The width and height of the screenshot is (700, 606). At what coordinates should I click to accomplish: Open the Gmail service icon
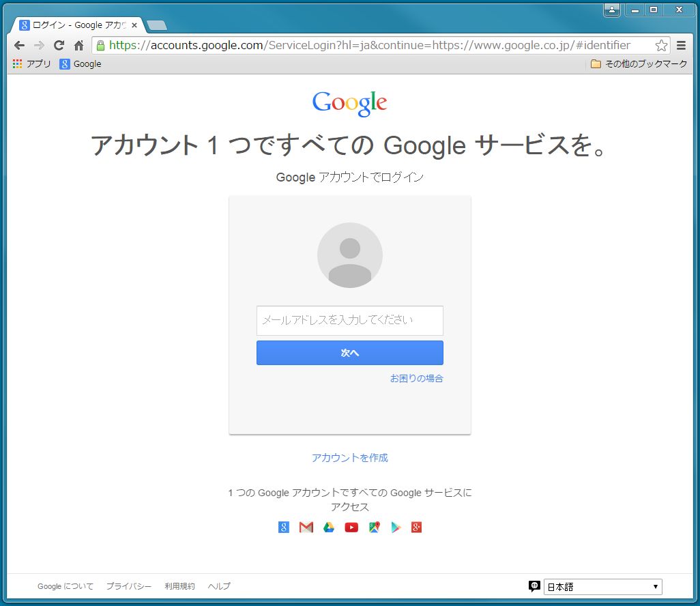tap(306, 528)
